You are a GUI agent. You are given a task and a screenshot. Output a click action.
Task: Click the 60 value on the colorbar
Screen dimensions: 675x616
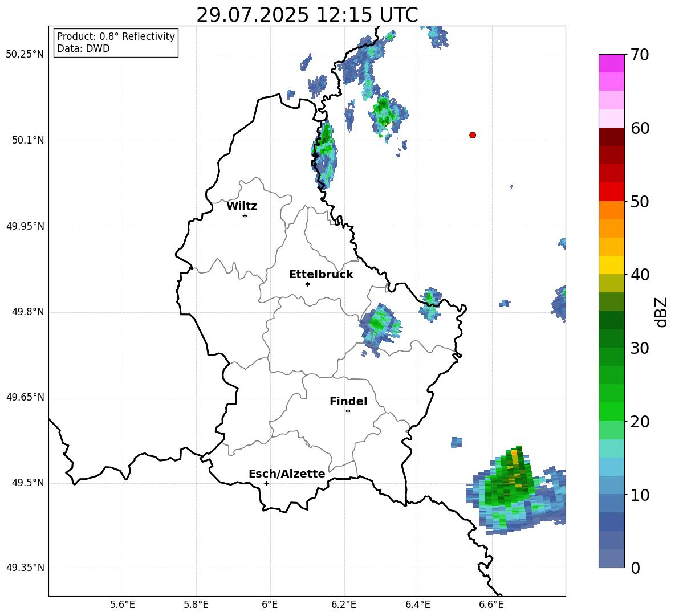pos(639,128)
